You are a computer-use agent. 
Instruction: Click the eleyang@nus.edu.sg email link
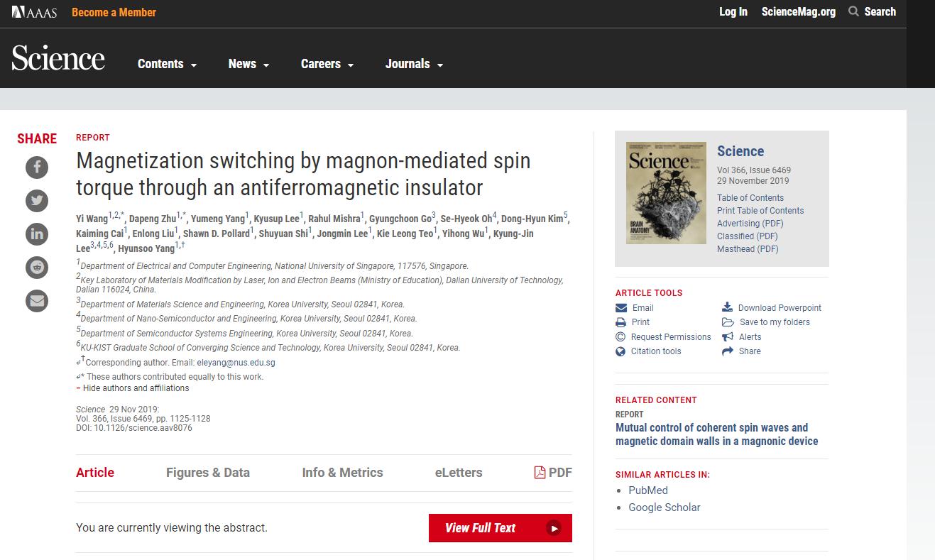(x=236, y=363)
